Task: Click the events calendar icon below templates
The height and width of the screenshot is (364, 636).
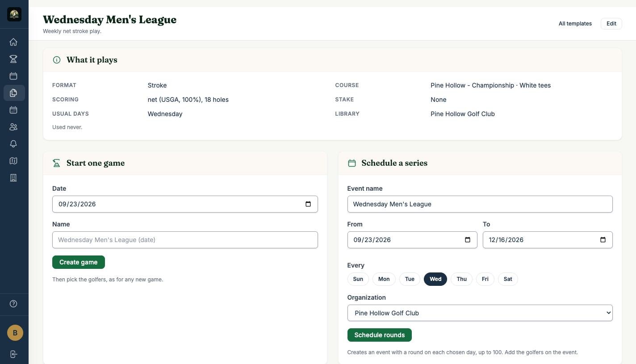Action: coord(13,110)
